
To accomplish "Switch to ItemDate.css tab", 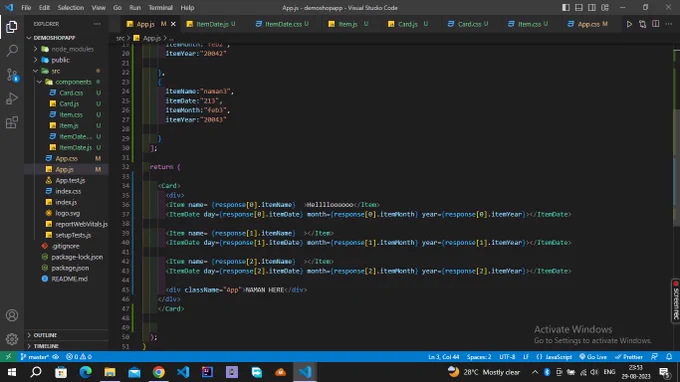I will (x=282, y=24).
